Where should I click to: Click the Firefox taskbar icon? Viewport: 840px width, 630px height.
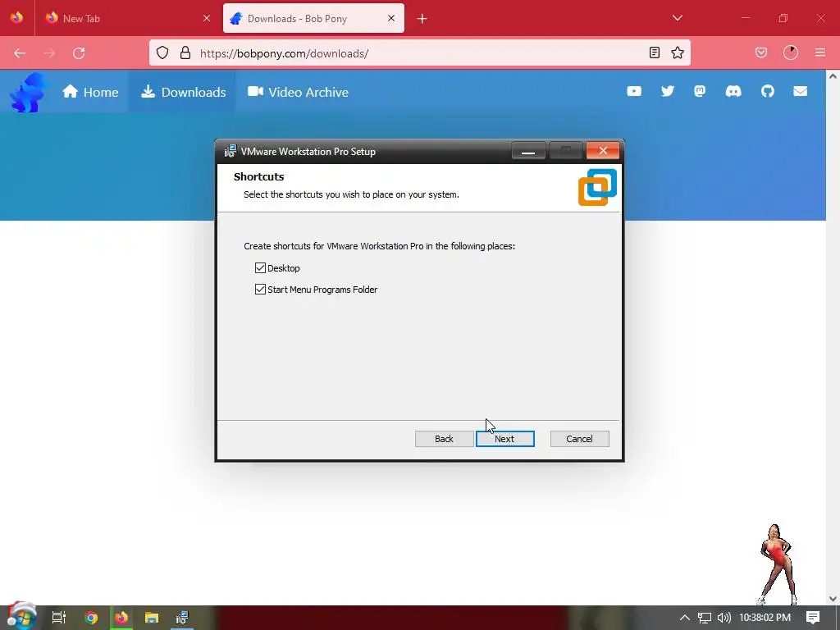(x=121, y=618)
